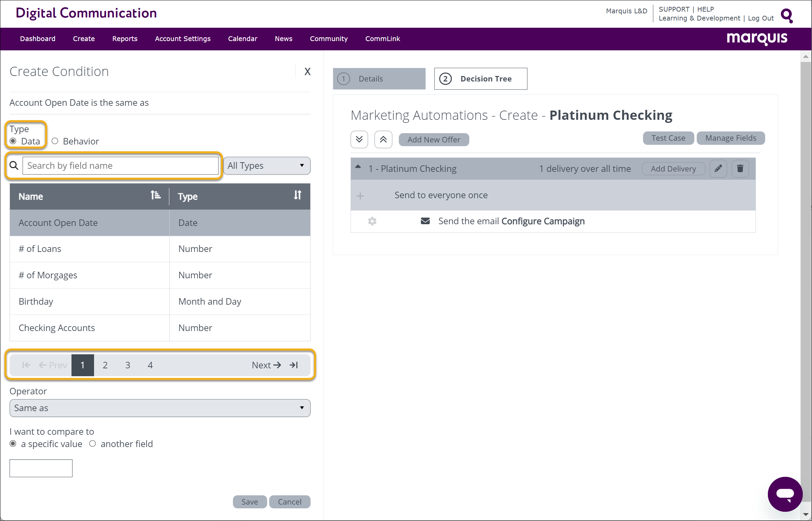Open the All Types dropdown
Screen dimensions: 812x521
tap(266, 166)
